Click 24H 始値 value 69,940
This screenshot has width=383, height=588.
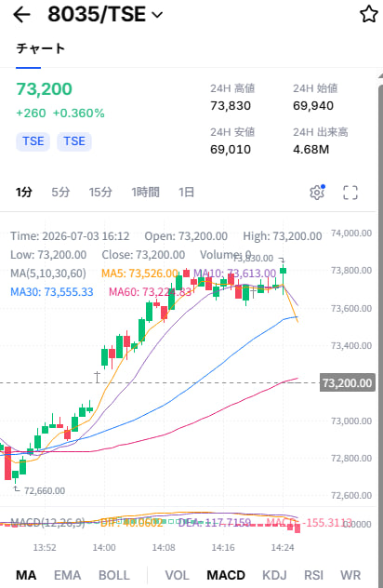(x=313, y=106)
